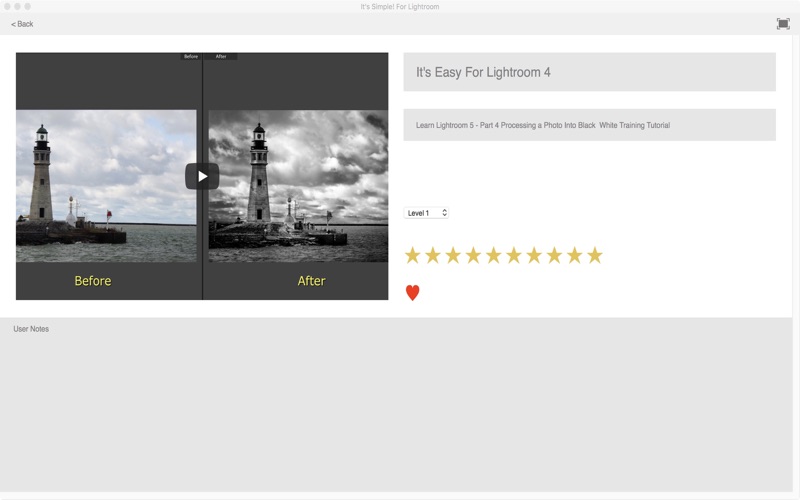Go back using the Back button
Screen dimensions: 800x500
pos(22,24)
